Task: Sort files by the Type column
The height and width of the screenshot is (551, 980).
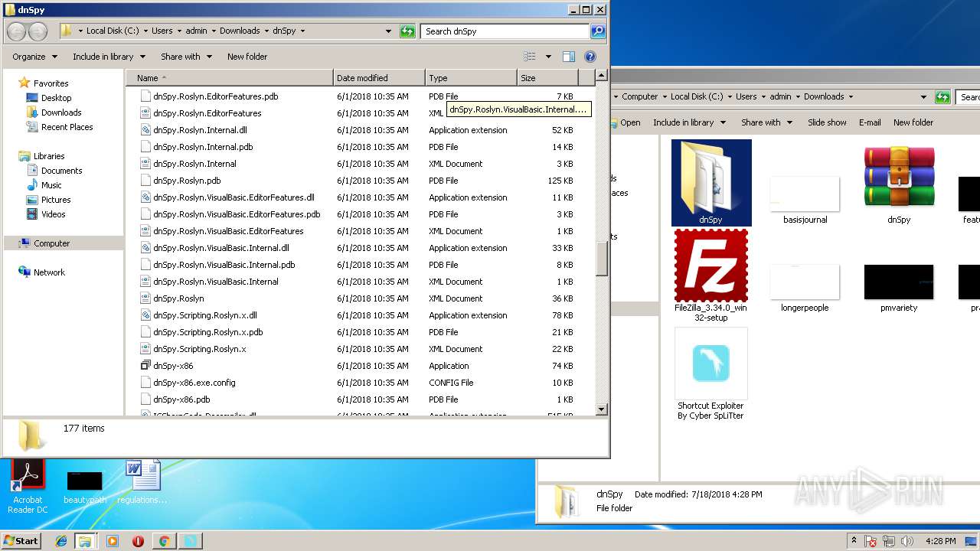Action: tap(471, 78)
